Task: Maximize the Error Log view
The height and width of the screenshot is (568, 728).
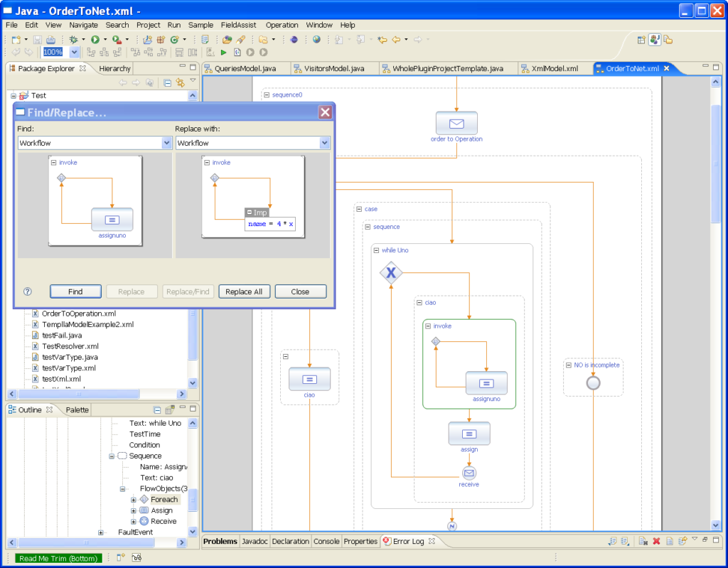Action: pos(715,540)
